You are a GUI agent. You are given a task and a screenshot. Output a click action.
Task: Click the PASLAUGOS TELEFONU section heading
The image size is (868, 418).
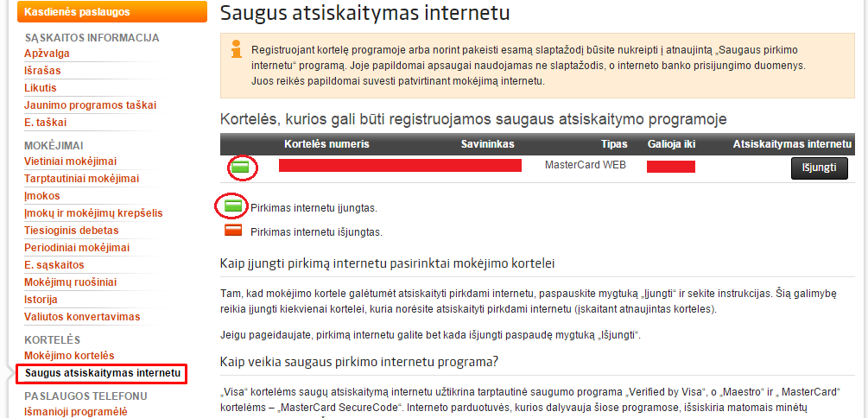tap(86, 396)
